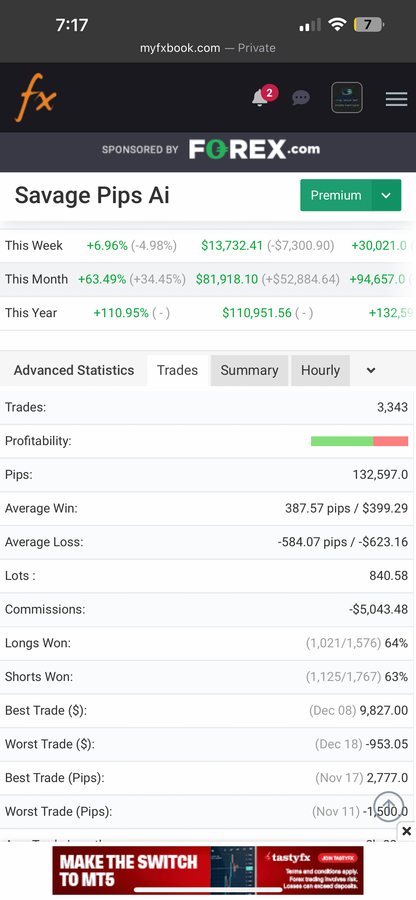Click the $13,732.41 weekly profit value
416x900 pixels.
(232, 246)
